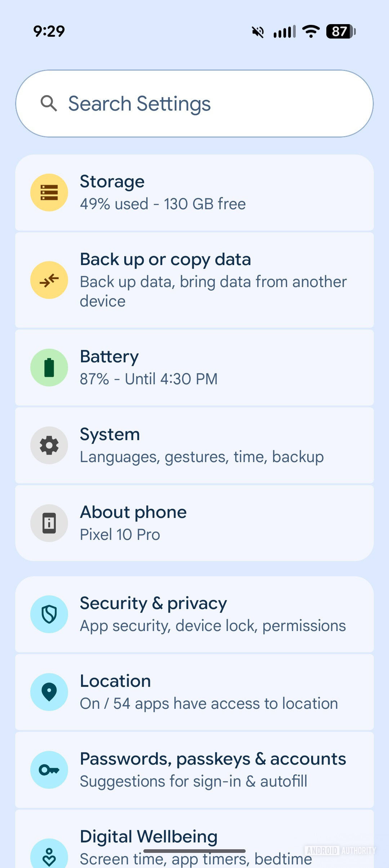The height and width of the screenshot is (868, 389).
Task: Select the yellow Storage icon
Action: (x=49, y=192)
